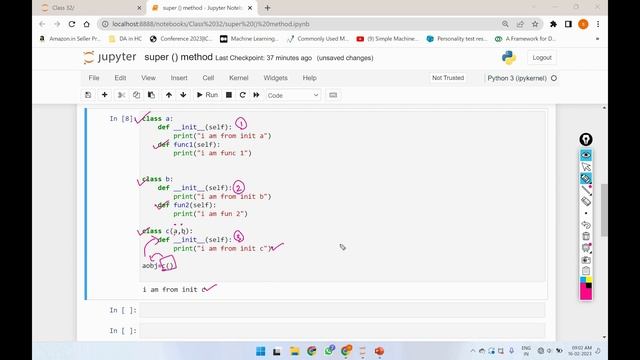Cut selected cells with the scissors icon
This screenshot has width=640, height=360.
121,95
